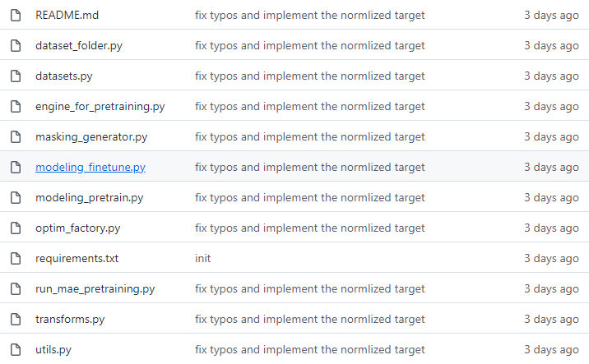Open the dataset_folder.py file

pos(79,45)
